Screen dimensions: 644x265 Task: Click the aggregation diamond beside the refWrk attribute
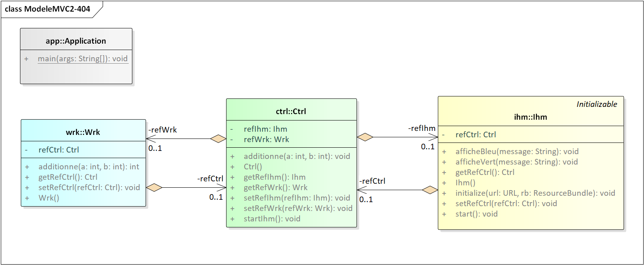[x=218, y=139]
